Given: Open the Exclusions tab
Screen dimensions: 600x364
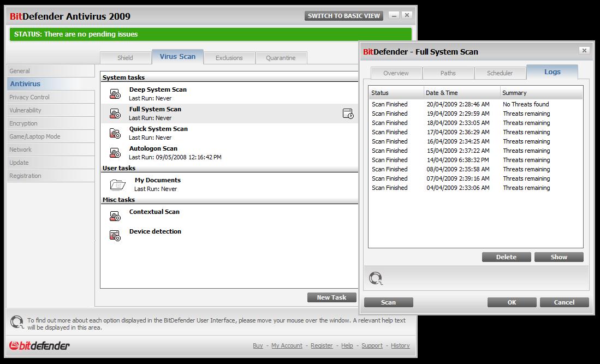Looking at the screenshot, I should tap(229, 58).
